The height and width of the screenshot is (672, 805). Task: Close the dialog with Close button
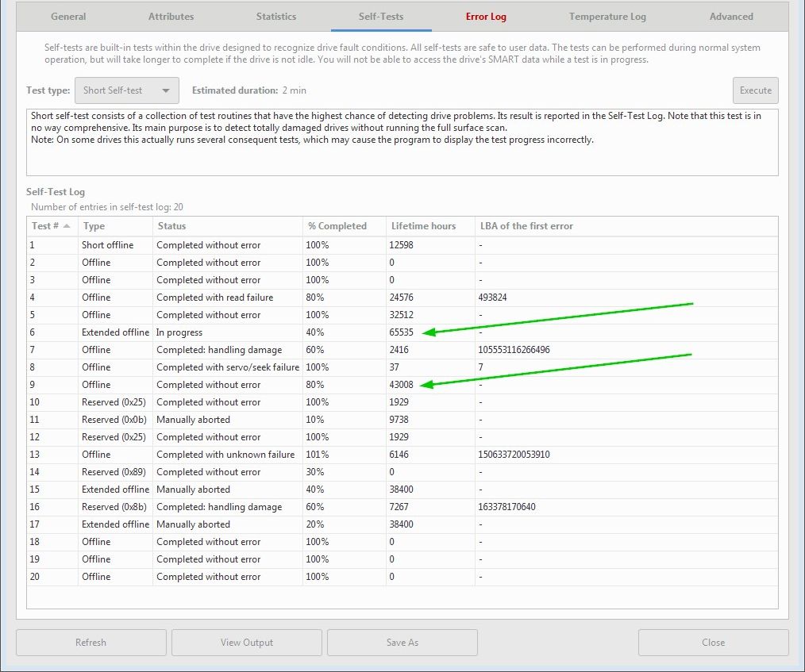[713, 642]
